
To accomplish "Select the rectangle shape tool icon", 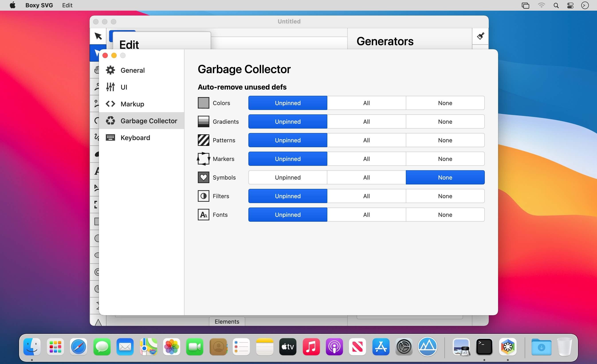I will (x=97, y=221).
